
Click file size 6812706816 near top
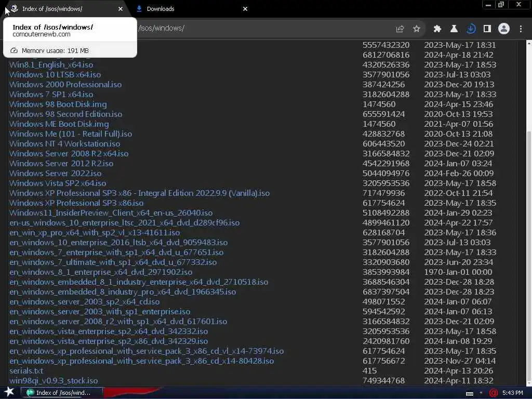coord(386,55)
